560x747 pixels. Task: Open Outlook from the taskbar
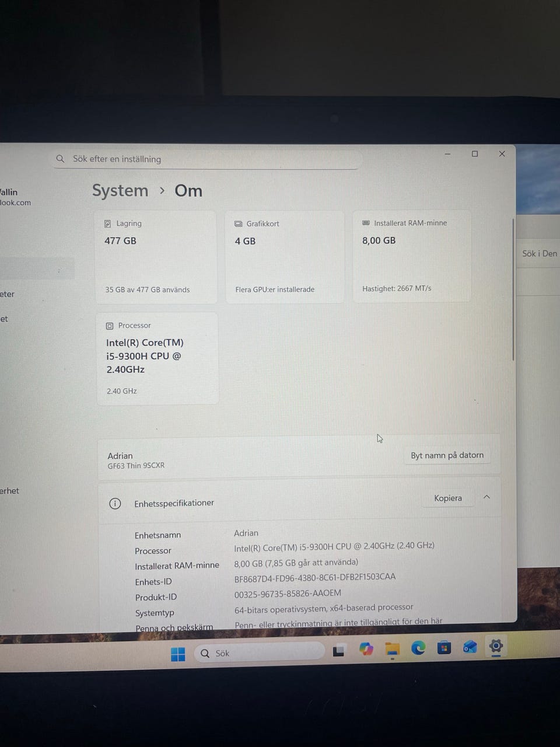point(470,647)
